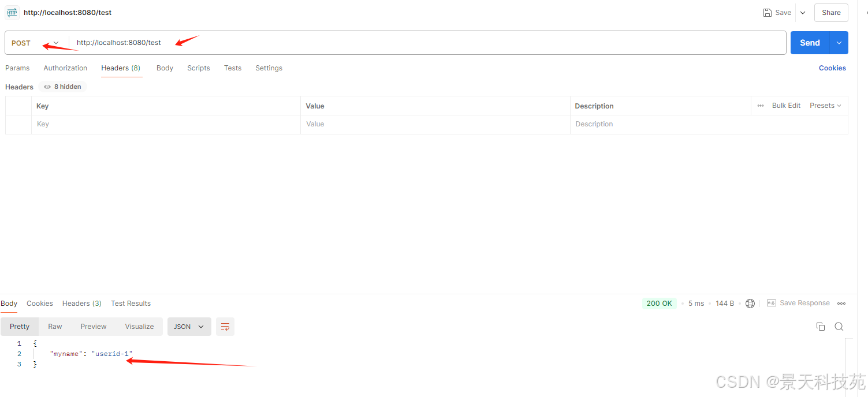The image size is (868, 397).
Task: Click the eye icon for hidden headers
Action: 47,87
